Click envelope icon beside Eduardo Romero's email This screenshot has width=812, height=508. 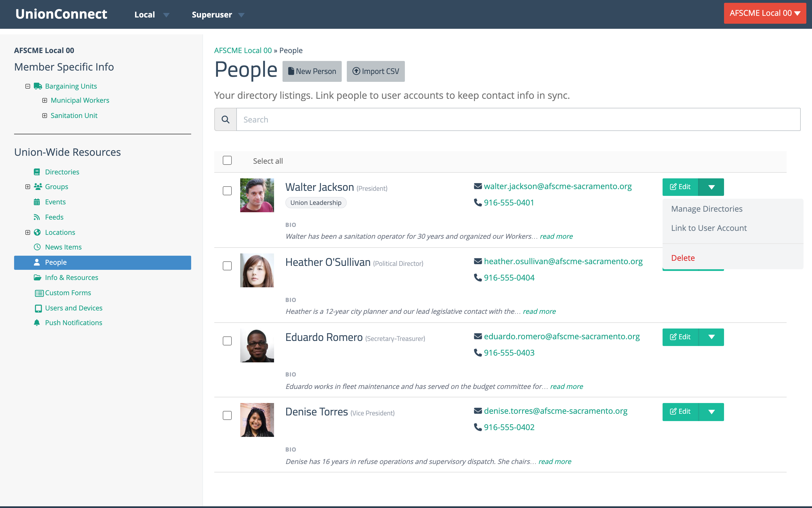tap(478, 336)
